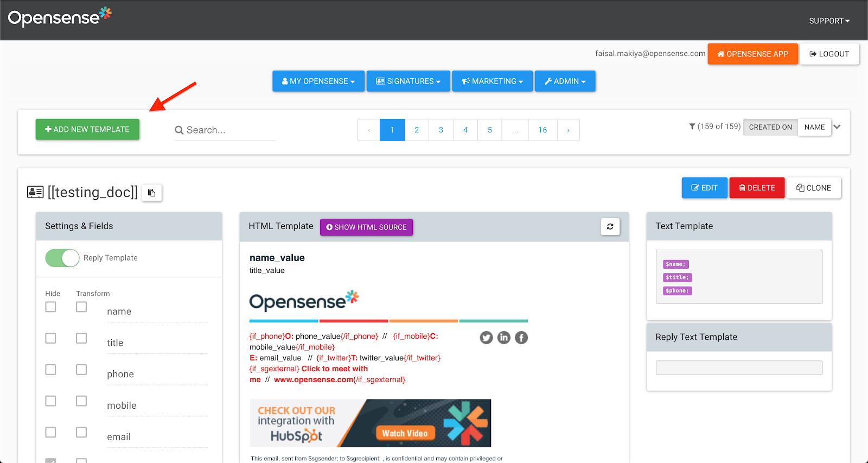Expand the Admin menu
The width and height of the screenshot is (868, 463).
pyautogui.click(x=565, y=81)
